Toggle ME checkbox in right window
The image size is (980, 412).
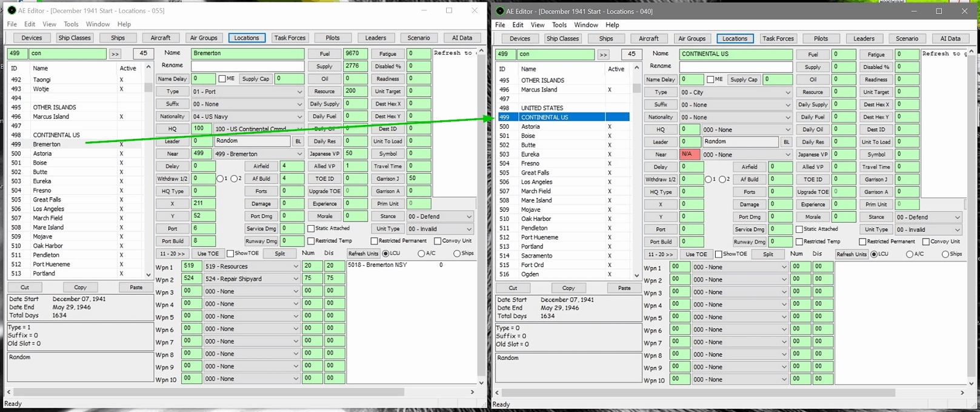click(710, 79)
